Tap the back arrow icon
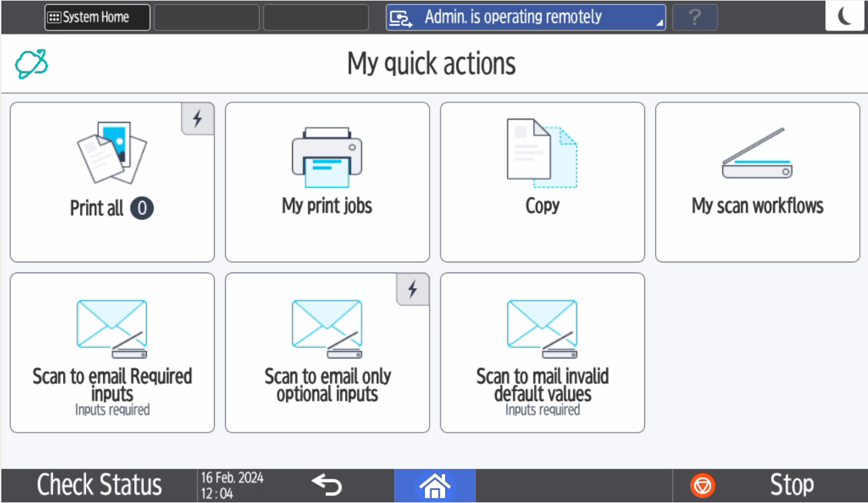This screenshot has width=868, height=503. (x=326, y=485)
